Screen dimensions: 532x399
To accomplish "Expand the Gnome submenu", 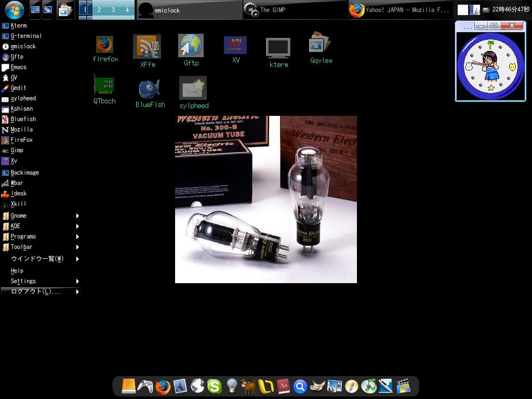I will (19, 216).
